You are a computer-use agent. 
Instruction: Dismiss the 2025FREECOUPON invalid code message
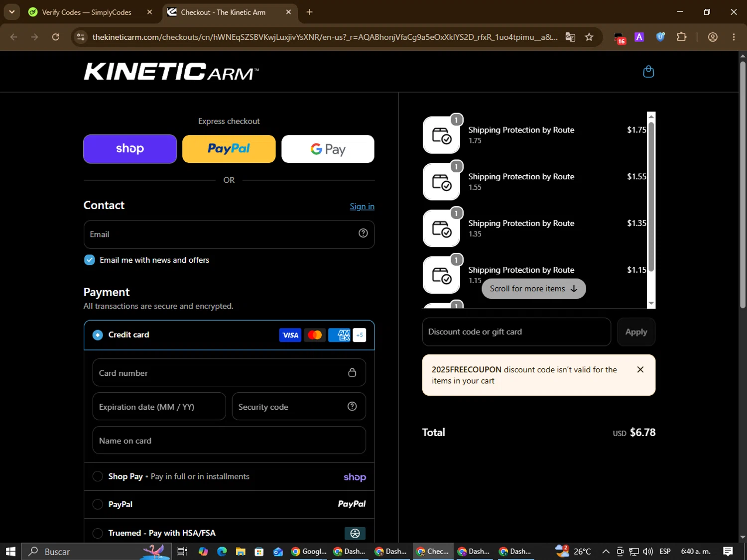click(640, 369)
